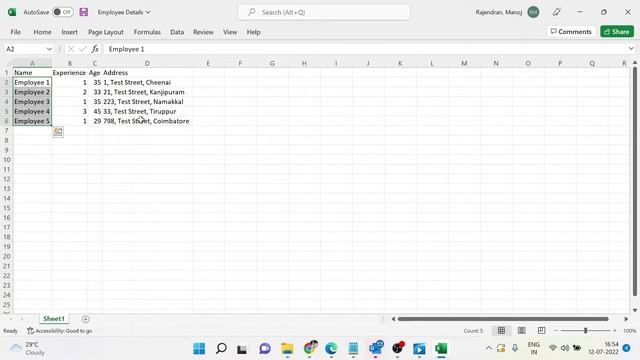Open File Explorer from taskbar

287,349
